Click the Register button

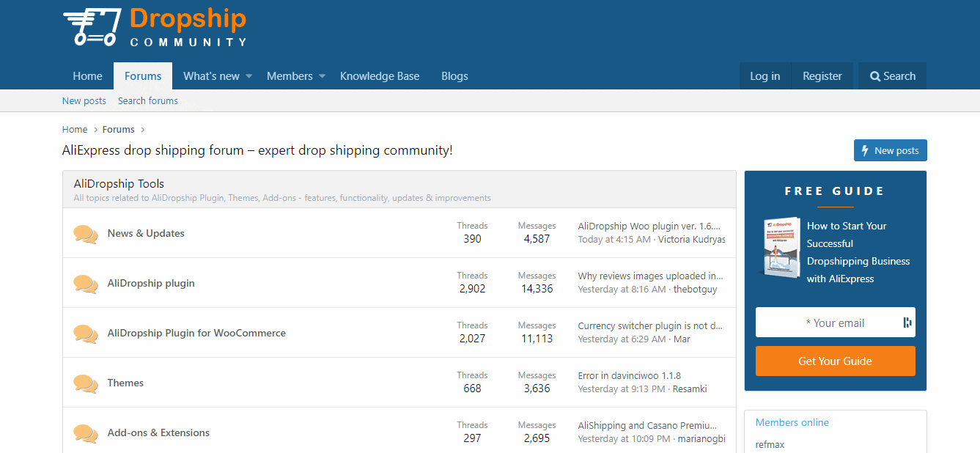822,76
